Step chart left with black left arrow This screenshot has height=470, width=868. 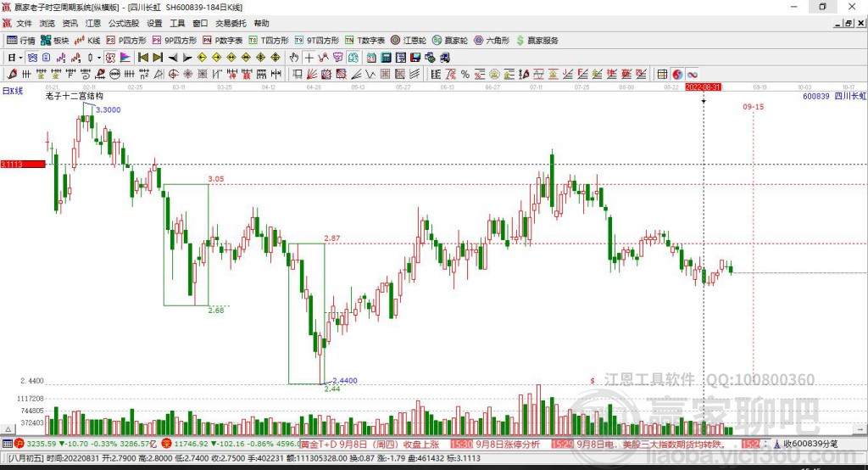coord(173,58)
